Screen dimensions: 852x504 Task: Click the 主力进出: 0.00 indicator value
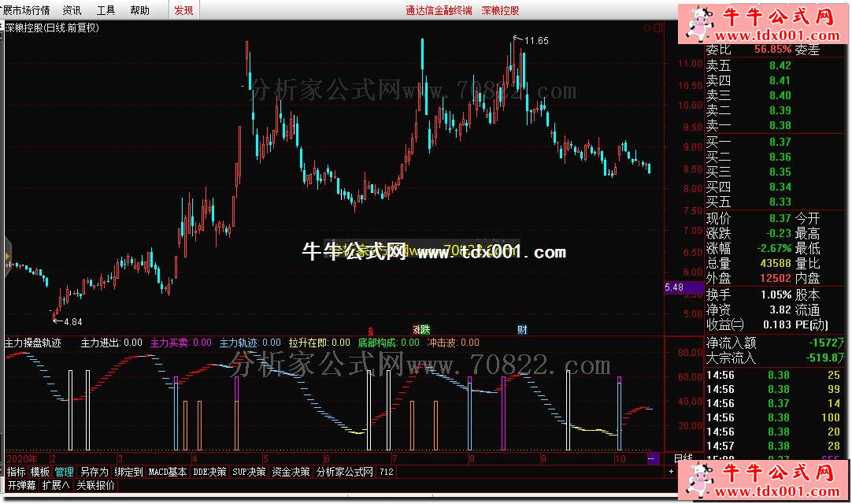click(x=111, y=343)
